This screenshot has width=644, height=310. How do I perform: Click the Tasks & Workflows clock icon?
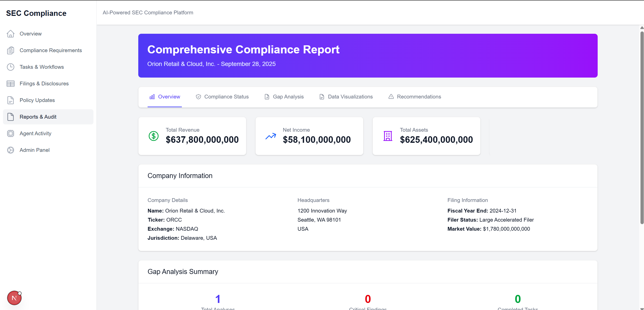tap(10, 67)
